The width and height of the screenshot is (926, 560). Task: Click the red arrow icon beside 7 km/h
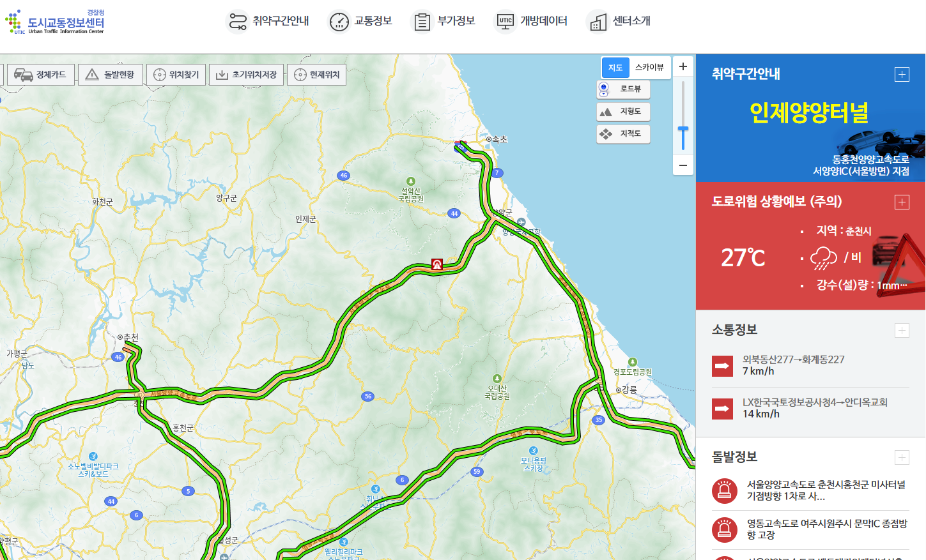pos(722,366)
